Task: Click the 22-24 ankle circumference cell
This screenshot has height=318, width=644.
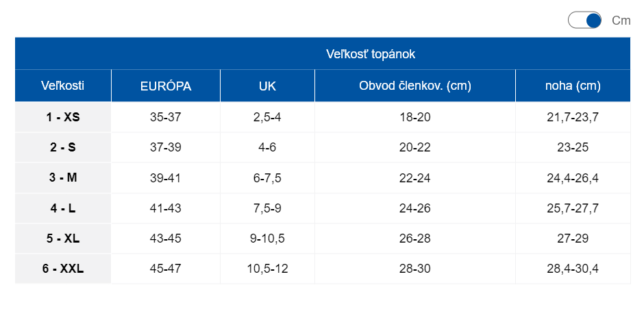Action: click(x=415, y=178)
